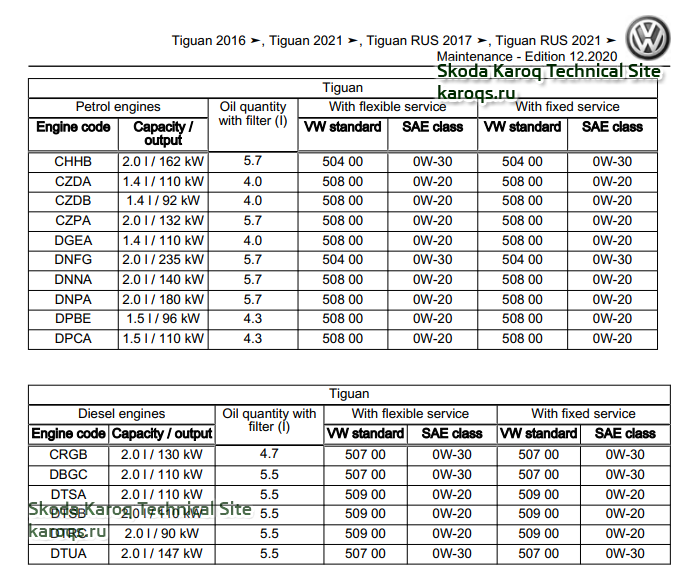The width and height of the screenshot is (690, 575).
Task: Click the 'Petrol engines' table heading
Action: pos(118,106)
